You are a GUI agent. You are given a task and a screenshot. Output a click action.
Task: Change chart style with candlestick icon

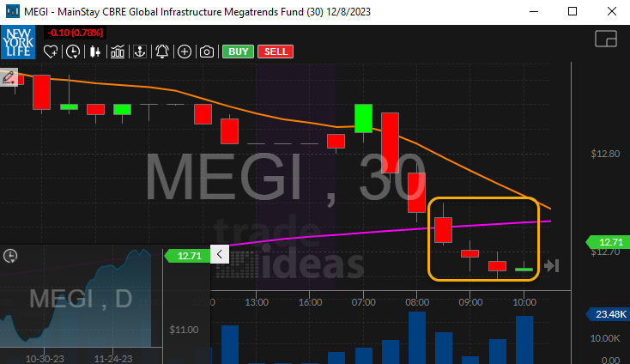coord(95,52)
